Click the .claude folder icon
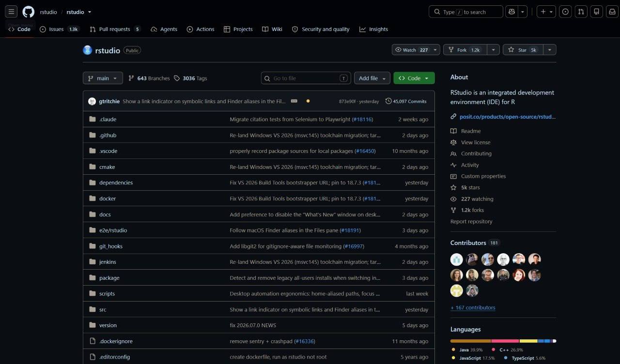The height and width of the screenshot is (364, 620). pos(93,119)
